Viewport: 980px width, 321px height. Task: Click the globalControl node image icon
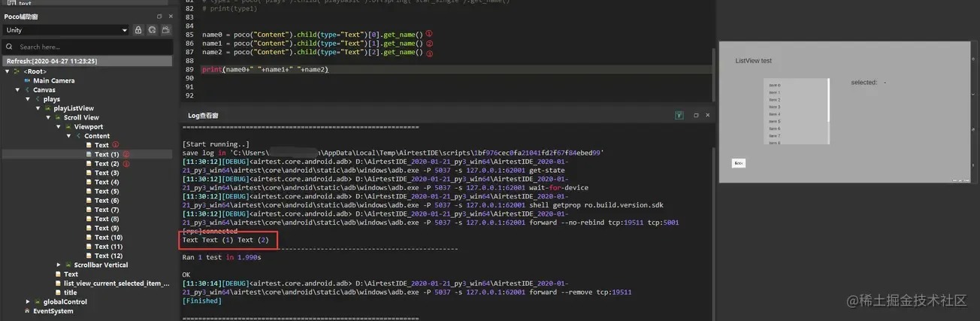coord(38,301)
